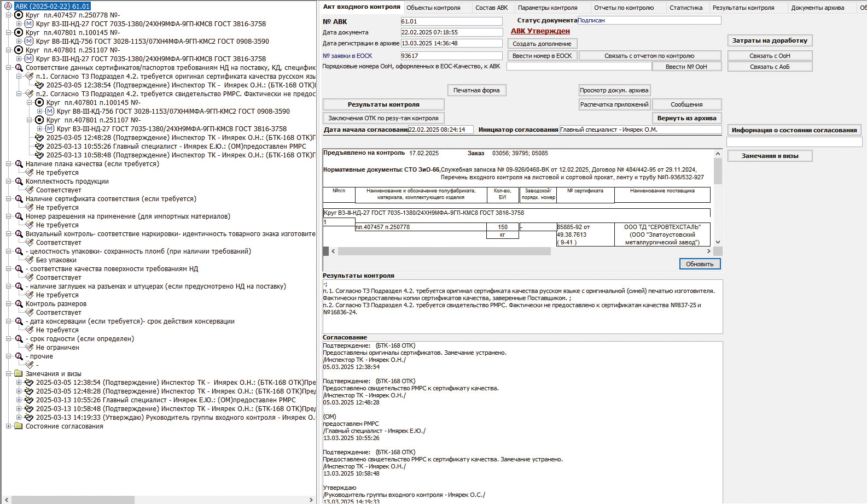867x504 pixels.
Task: Click the note icon beside Не ограничен
Action: [x=30, y=348]
